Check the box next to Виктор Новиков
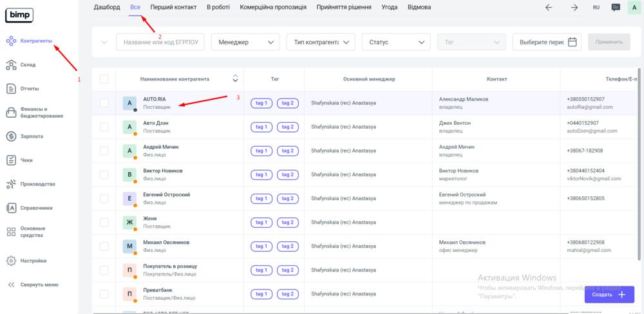Viewport: 644px width, 314px height. (x=104, y=174)
